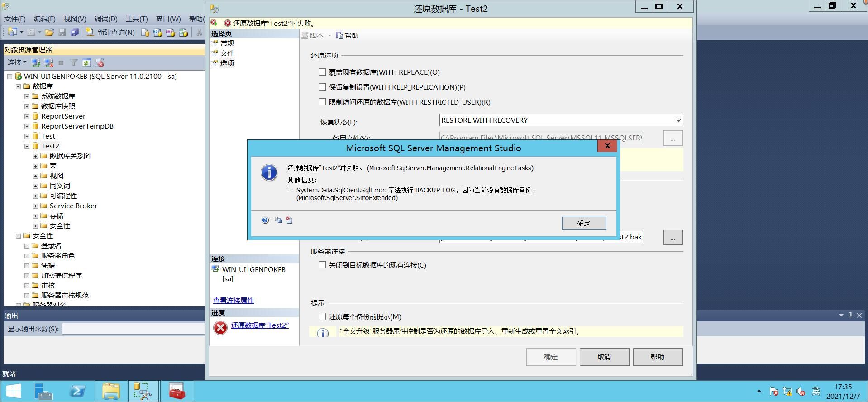Open the 查看连接属性 link
868x402 pixels.
[x=234, y=301]
